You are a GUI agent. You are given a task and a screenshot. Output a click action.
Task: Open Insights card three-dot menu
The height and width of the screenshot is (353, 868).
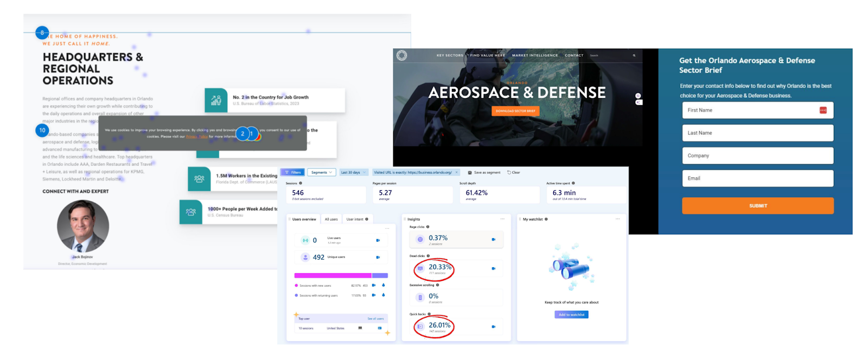click(502, 219)
